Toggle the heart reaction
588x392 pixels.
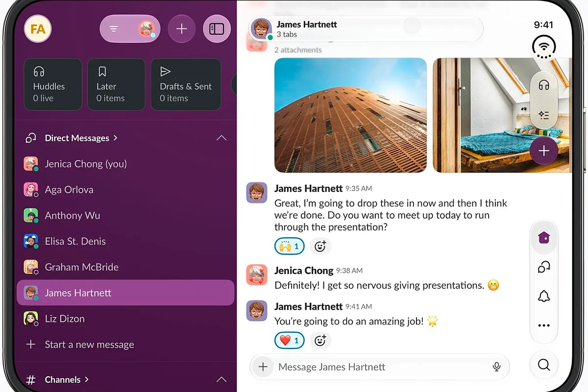tap(290, 340)
